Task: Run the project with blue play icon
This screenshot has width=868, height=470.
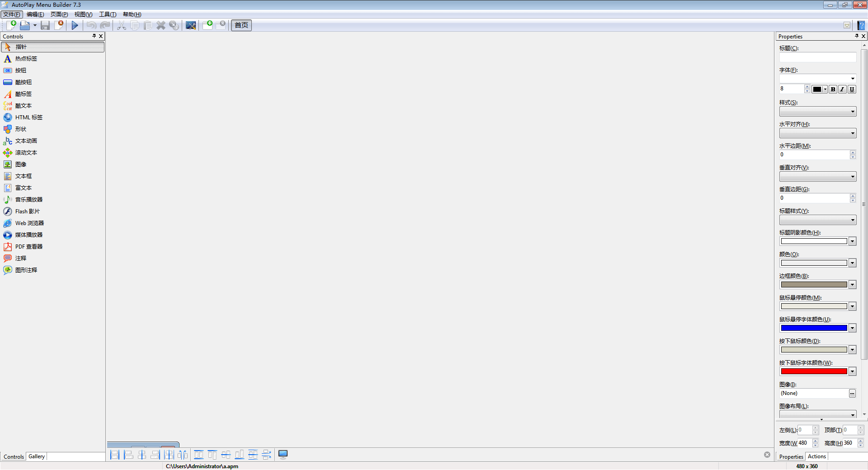Action: (x=75, y=25)
